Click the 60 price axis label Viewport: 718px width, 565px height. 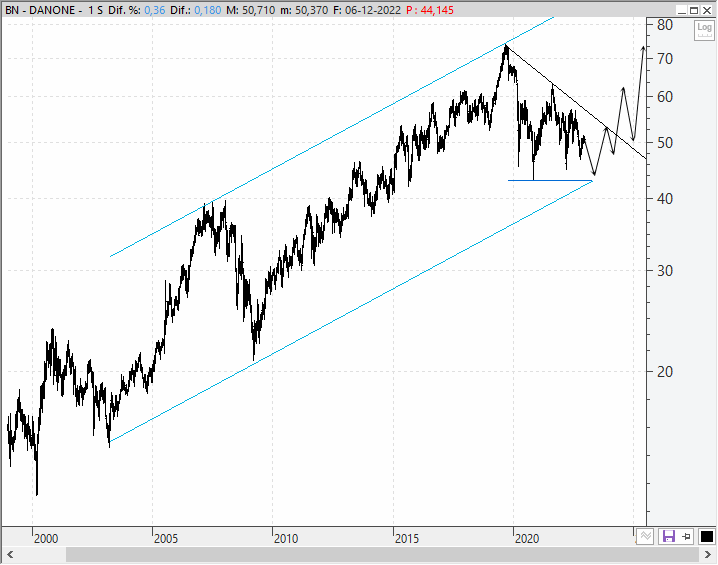[664, 97]
